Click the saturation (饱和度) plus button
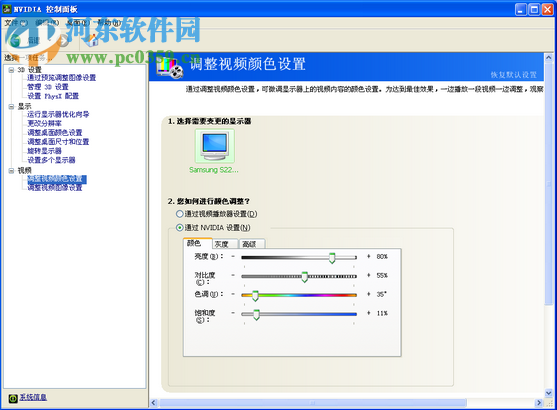This screenshot has height=410, width=557. pos(369,313)
